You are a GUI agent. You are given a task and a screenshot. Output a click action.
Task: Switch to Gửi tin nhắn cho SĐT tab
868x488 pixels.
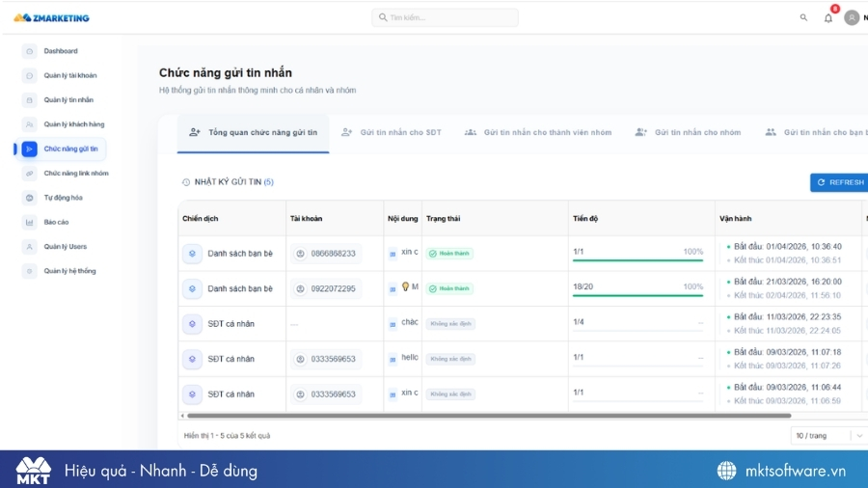tap(392, 132)
